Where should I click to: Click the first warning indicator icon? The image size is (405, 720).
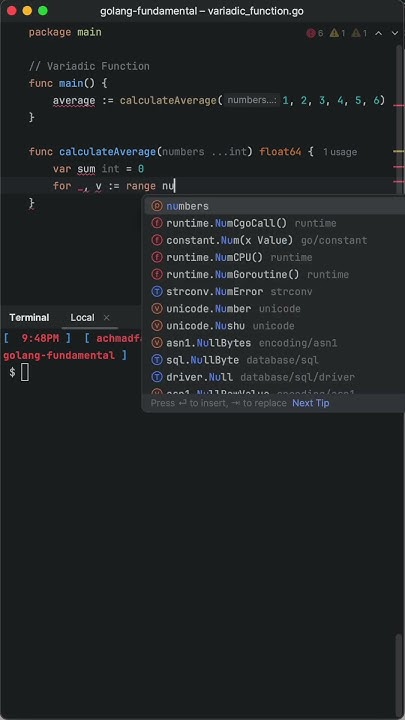point(334,33)
